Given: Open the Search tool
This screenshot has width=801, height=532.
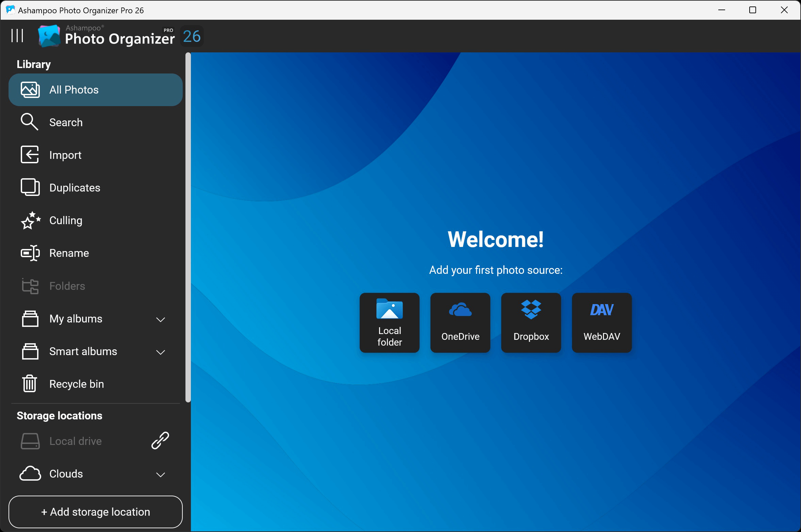Looking at the screenshot, I should (x=29, y=122).
